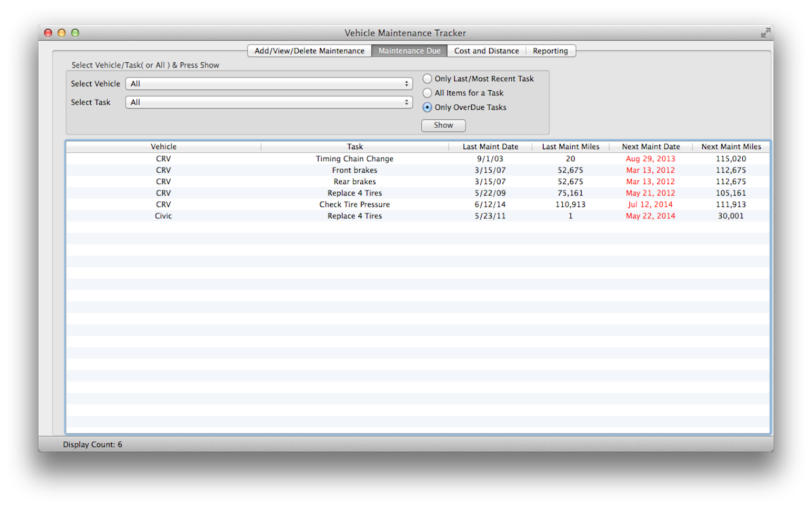Enable Only OverDue Tasks filter

tap(427, 107)
